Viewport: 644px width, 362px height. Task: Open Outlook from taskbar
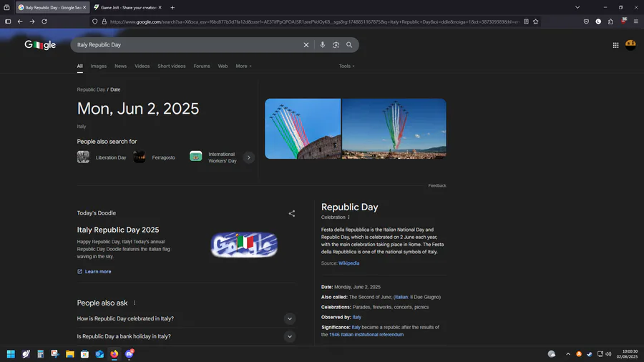(99, 354)
